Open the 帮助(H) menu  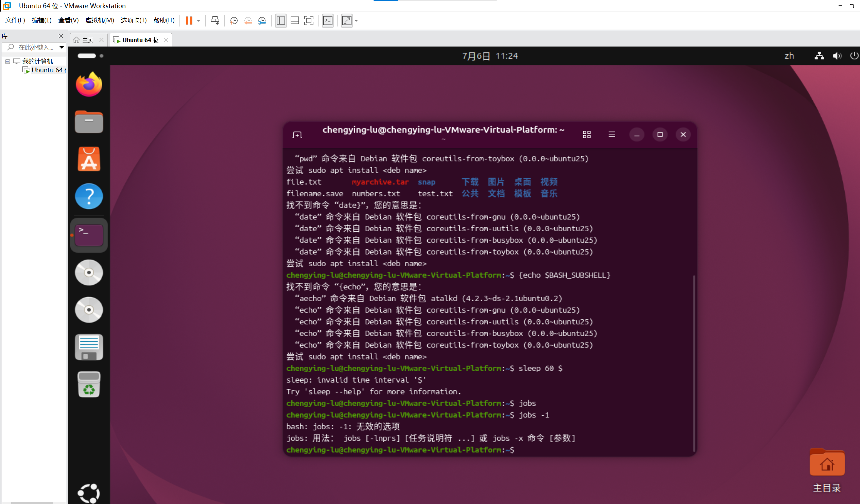164,20
